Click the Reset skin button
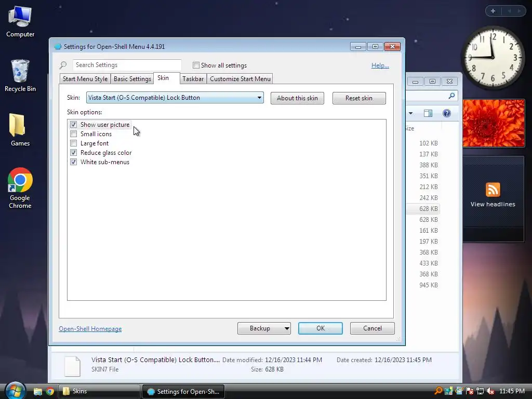 coord(359,98)
